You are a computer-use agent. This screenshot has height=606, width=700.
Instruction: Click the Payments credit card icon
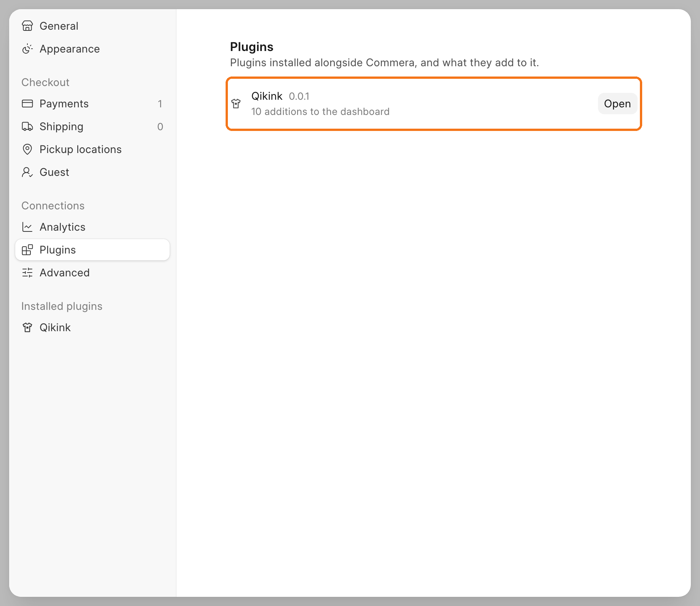pos(27,104)
